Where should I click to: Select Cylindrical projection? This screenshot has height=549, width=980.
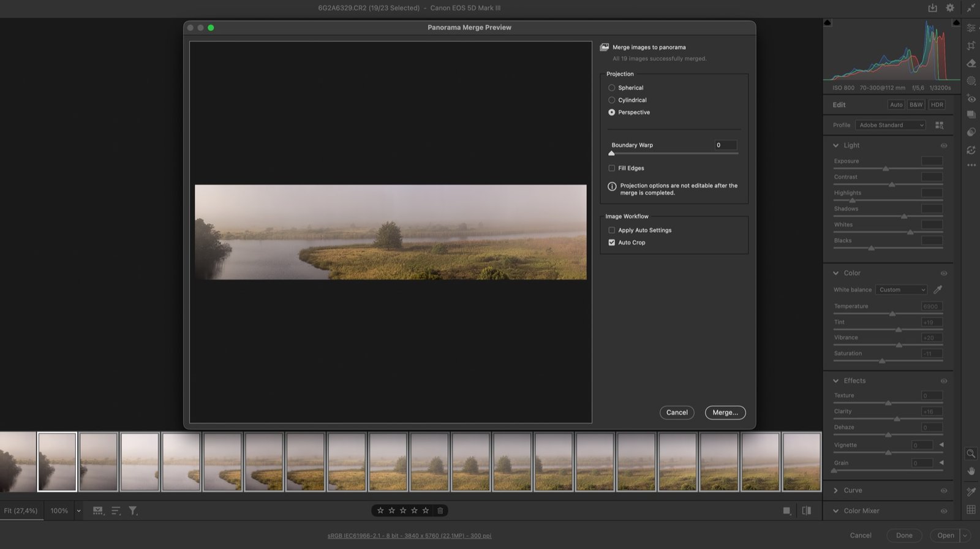611,100
